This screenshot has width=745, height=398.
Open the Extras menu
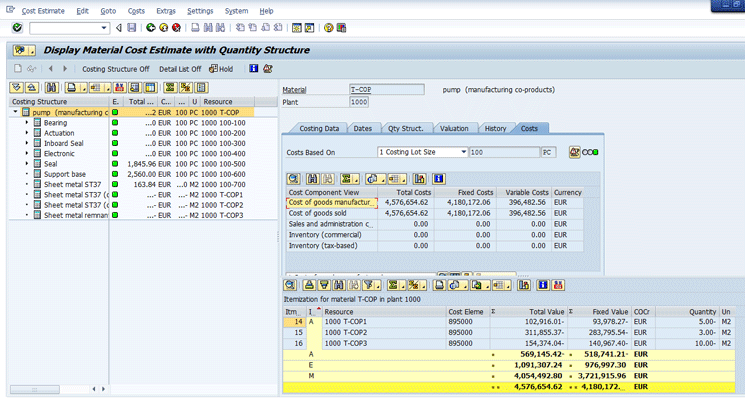pyautogui.click(x=166, y=11)
